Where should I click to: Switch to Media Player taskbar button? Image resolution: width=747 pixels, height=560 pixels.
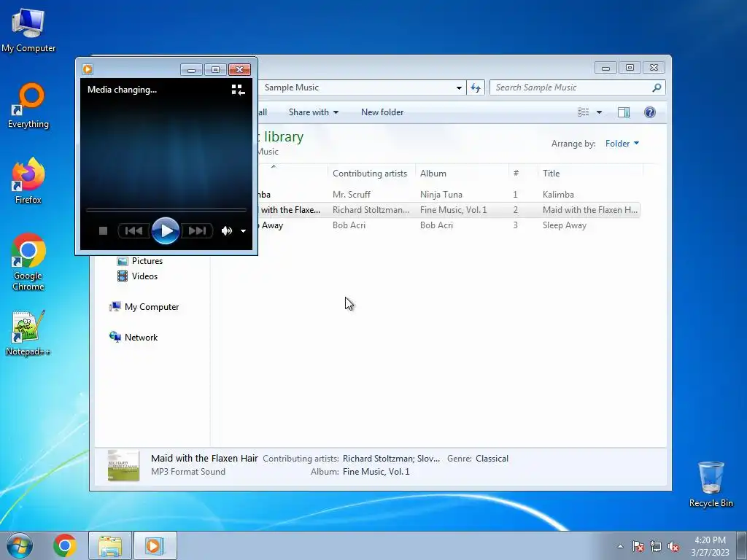(155, 545)
